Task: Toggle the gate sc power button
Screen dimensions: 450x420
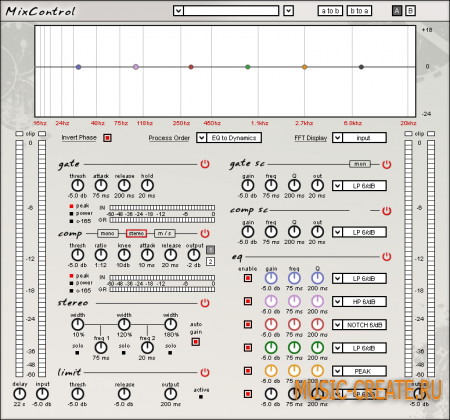Action: pyautogui.click(x=386, y=164)
